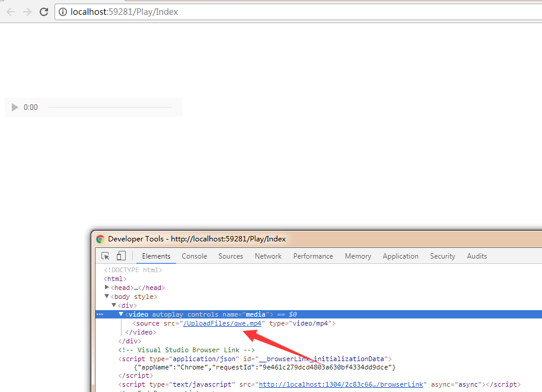Open the /UploadFiles/qwe.mp4 link
542x392 pixels.
[222, 324]
